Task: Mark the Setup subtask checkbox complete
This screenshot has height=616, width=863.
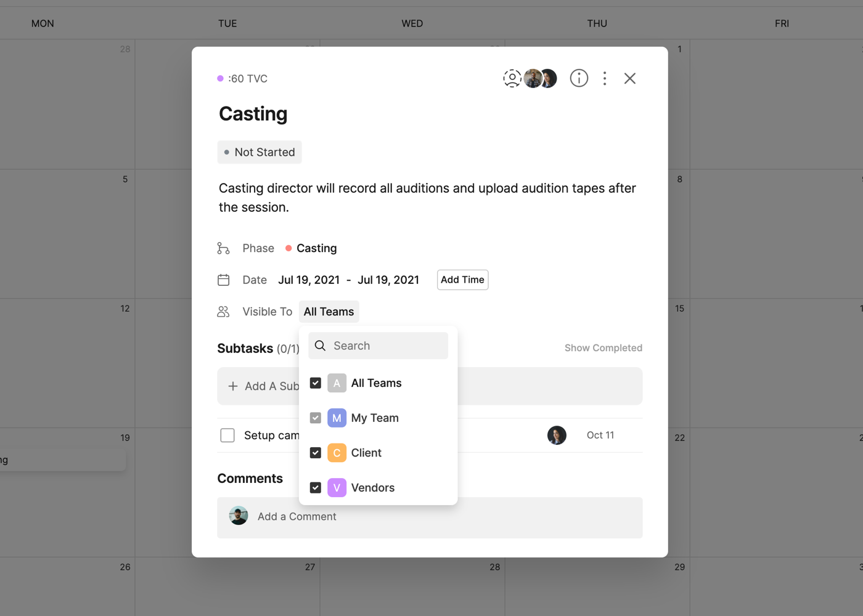Action: [227, 436]
